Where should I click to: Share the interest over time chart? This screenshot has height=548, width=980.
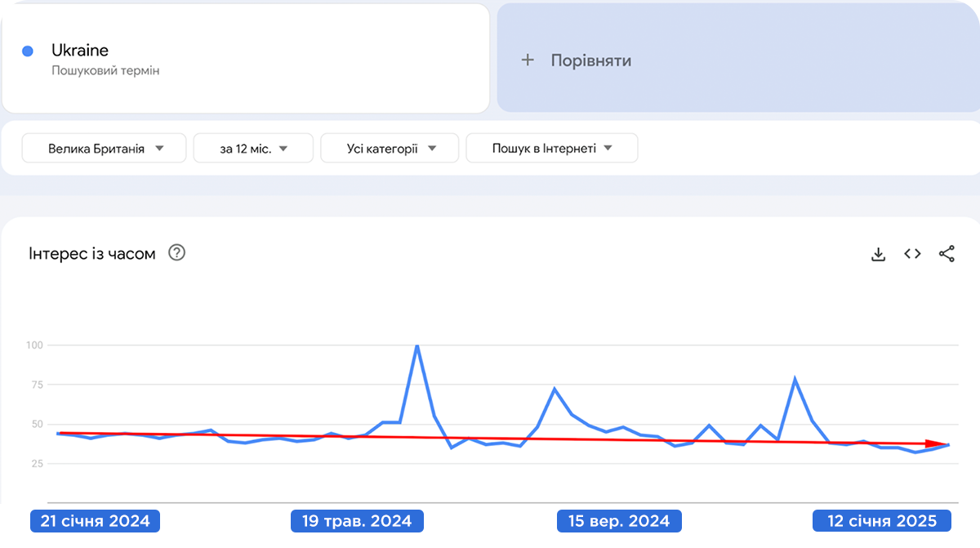pyautogui.click(x=947, y=254)
